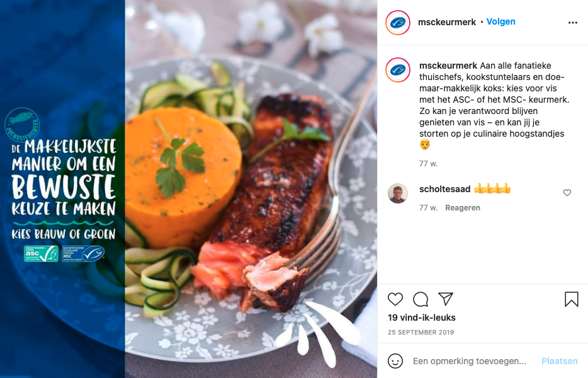Like the post with the heart icon
The width and height of the screenshot is (588, 378).
395,299
